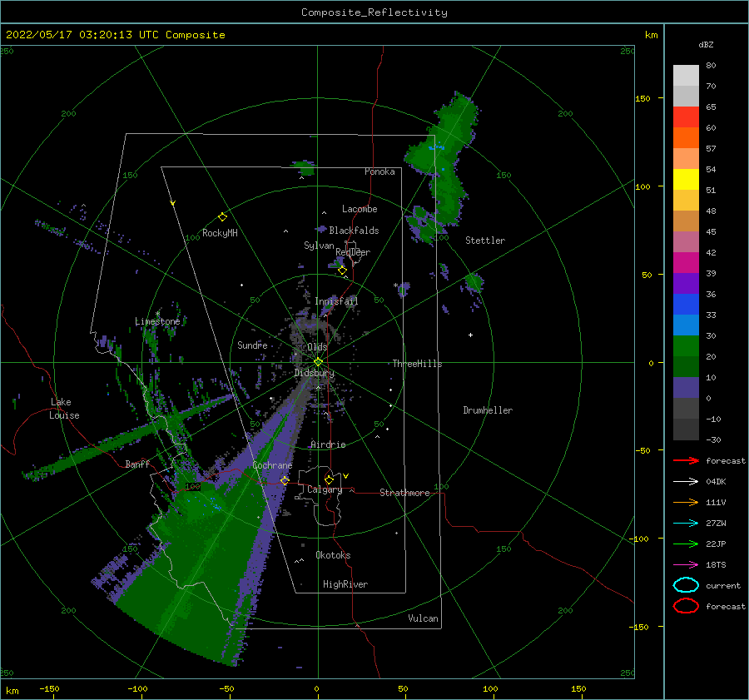Viewport: 749px width, 700px height.
Task: Select the dark gray -10 dBZ swatch
Action: click(x=686, y=429)
